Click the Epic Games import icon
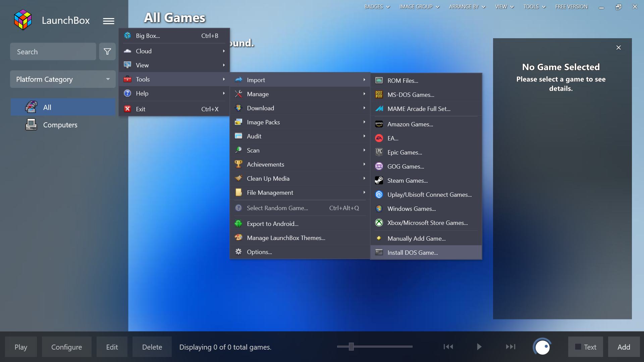Viewport: 644px width, 362px height. 379,153
